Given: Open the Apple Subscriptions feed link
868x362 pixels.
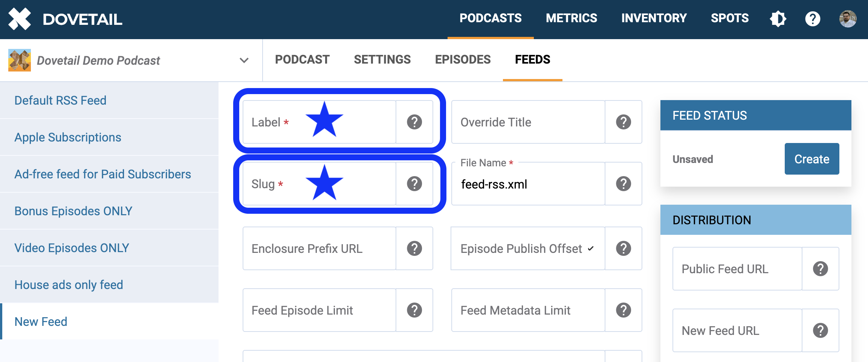Looking at the screenshot, I should tap(68, 137).
